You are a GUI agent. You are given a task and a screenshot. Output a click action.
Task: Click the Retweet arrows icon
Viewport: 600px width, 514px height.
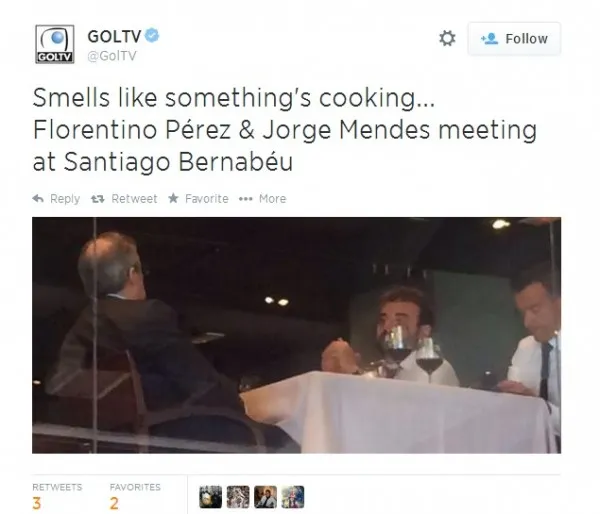(98, 199)
